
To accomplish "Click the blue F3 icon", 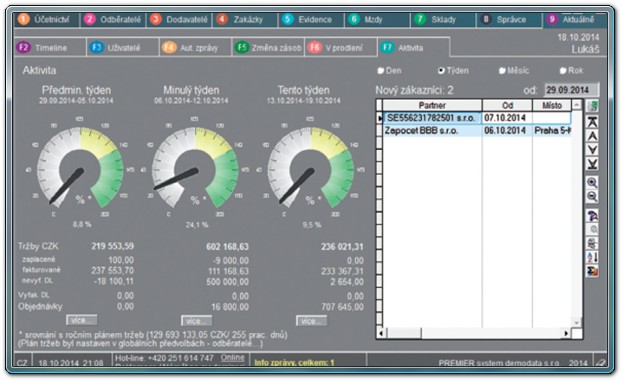I will (96, 48).
